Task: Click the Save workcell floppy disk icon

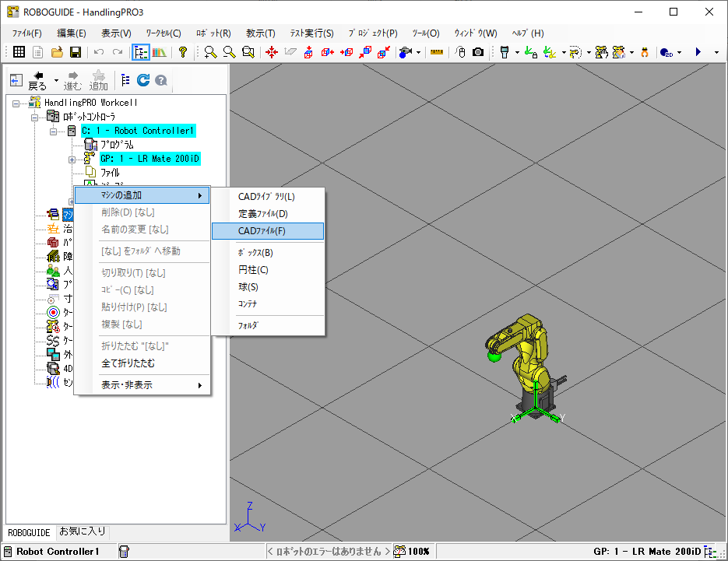Action: [x=76, y=52]
